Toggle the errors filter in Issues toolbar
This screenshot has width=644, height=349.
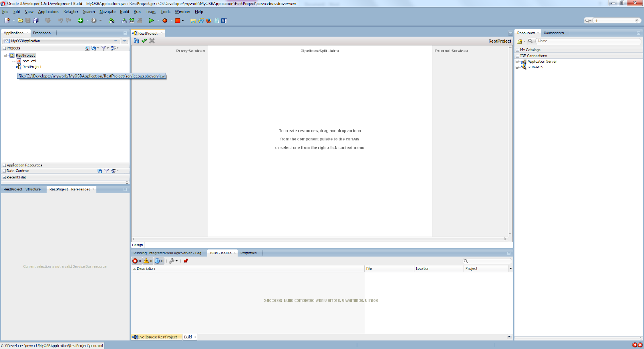pos(137,261)
